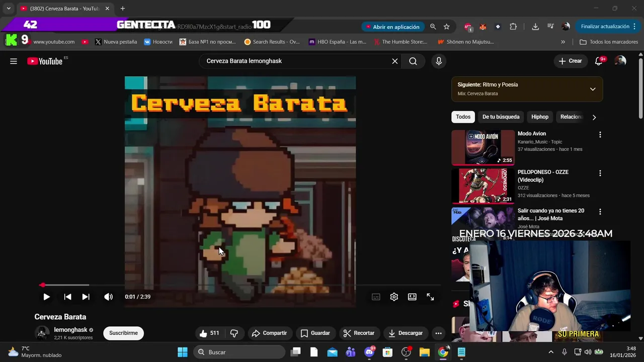The height and width of the screenshot is (362, 644).
Task: Open the YouTube account avatar menu
Action: coord(621,61)
